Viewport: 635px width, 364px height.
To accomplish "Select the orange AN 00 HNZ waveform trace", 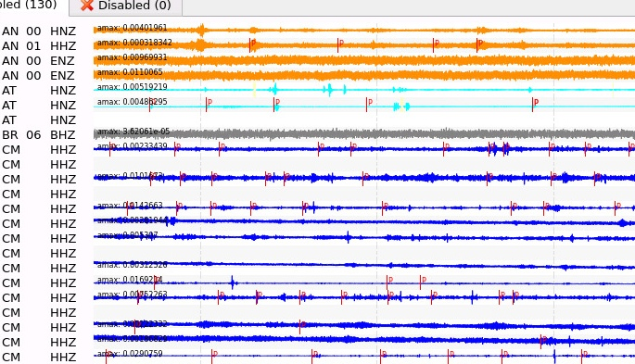I will coord(364,30).
